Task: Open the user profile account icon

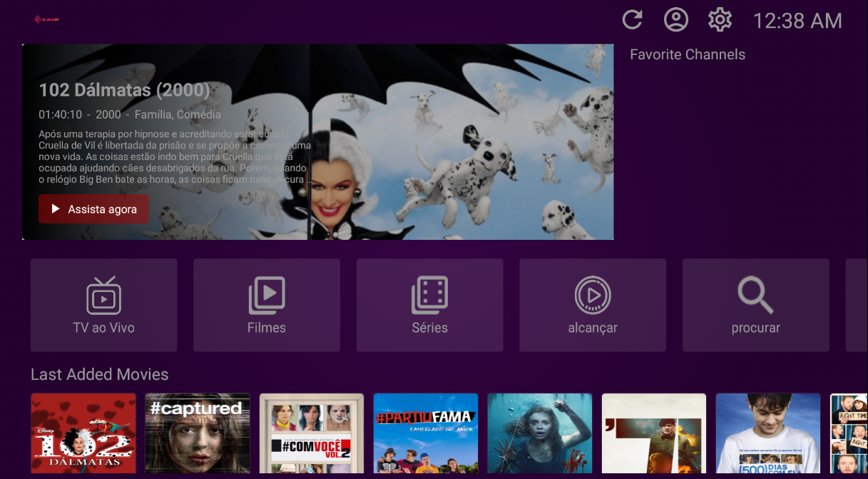Action: click(x=676, y=20)
